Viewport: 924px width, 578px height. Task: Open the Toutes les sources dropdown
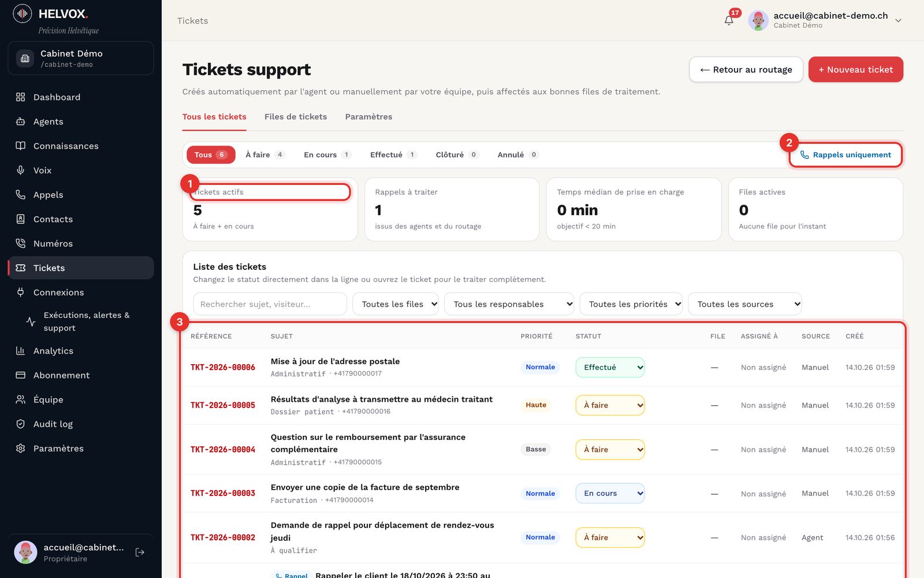click(x=745, y=304)
